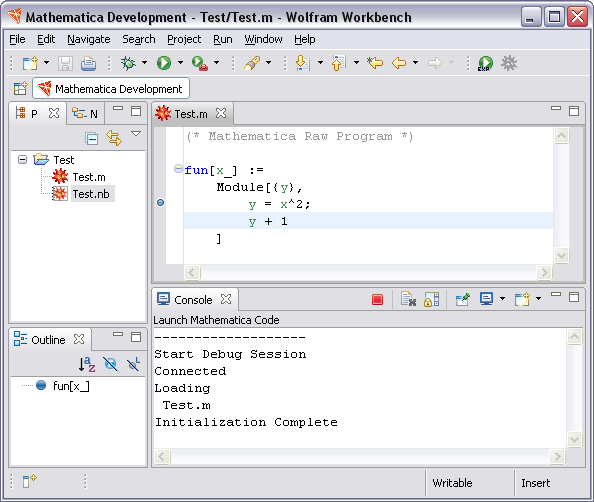The width and height of the screenshot is (594, 502).
Task: Open the Window menu
Action: click(x=263, y=39)
